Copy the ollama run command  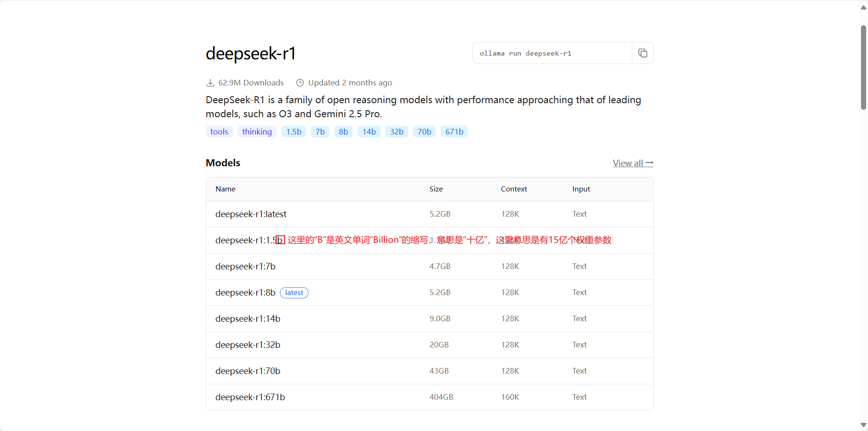tap(643, 53)
